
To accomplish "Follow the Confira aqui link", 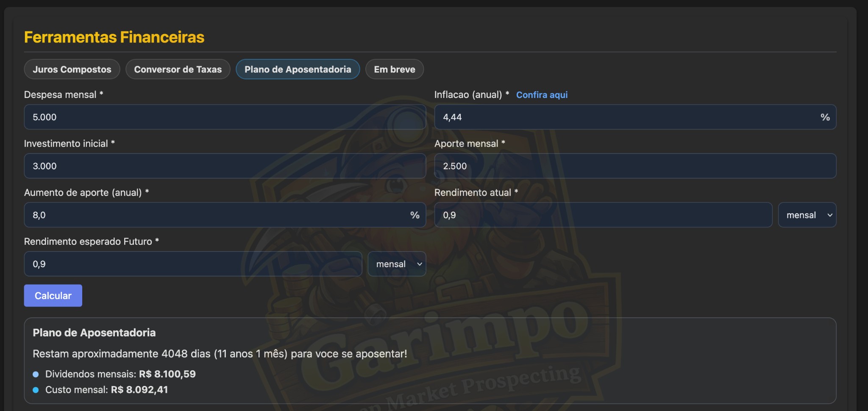I will tap(542, 95).
